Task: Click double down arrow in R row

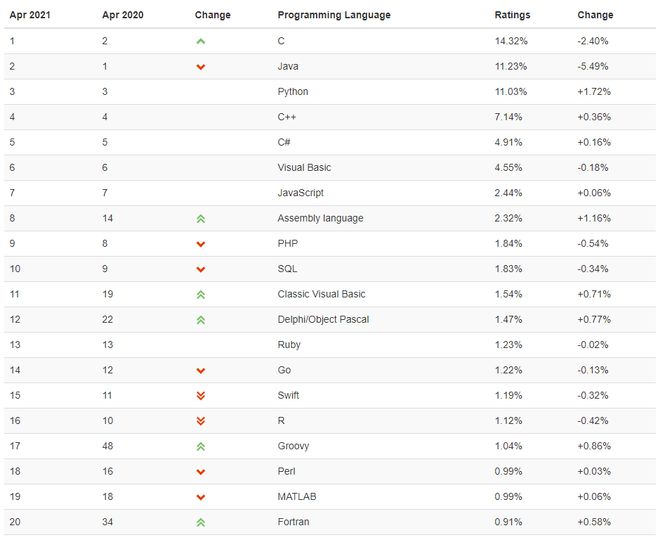Action: point(201,421)
